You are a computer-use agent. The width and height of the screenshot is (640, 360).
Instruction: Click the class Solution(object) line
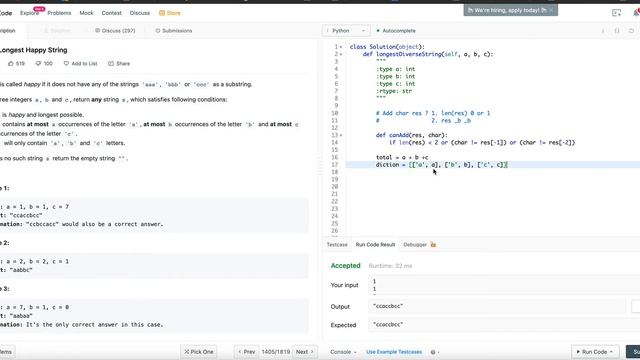pos(387,47)
